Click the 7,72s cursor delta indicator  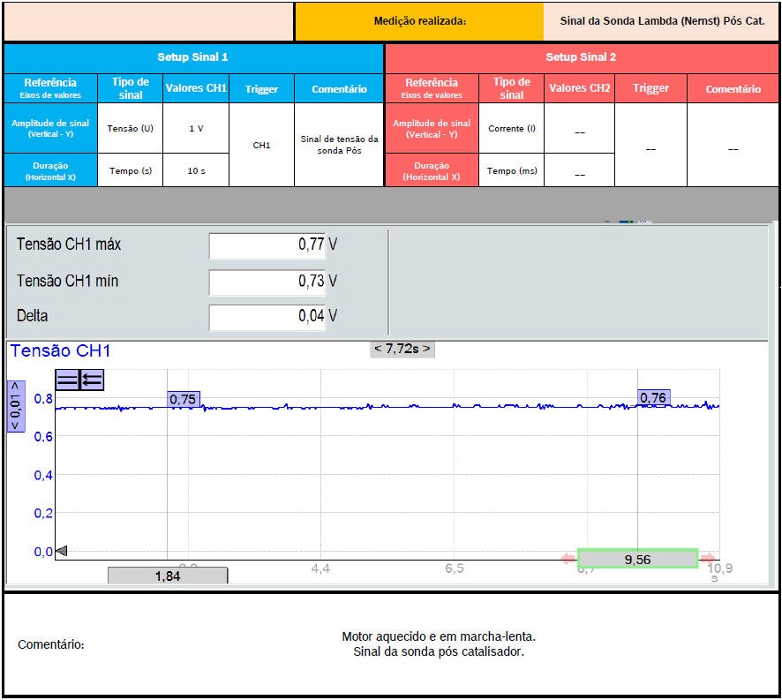[402, 349]
